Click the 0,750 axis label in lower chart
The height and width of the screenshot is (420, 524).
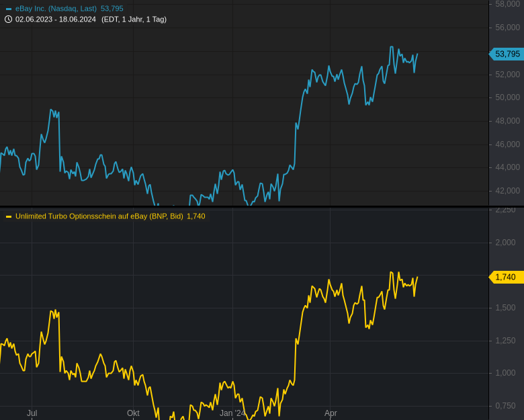click(506, 406)
